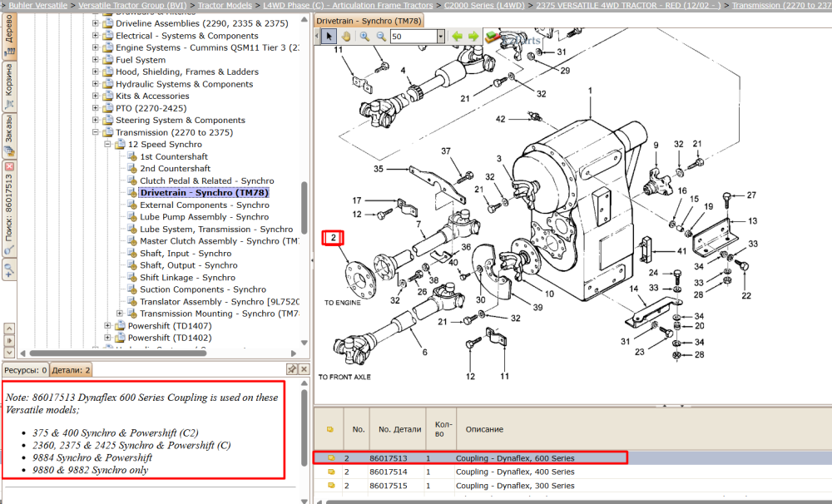Click note icon on 86017513 row

[x=331, y=458]
